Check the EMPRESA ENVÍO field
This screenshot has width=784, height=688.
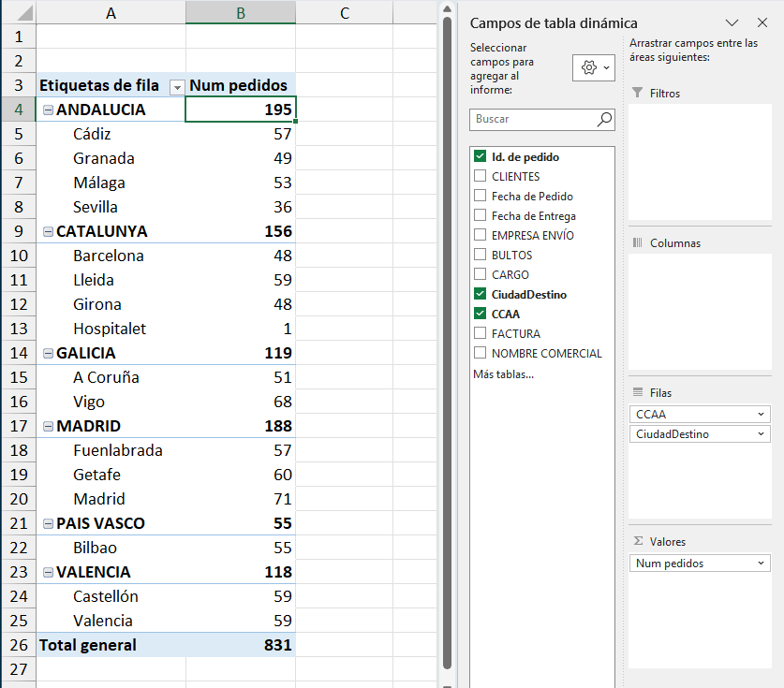[x=480, y=235]
